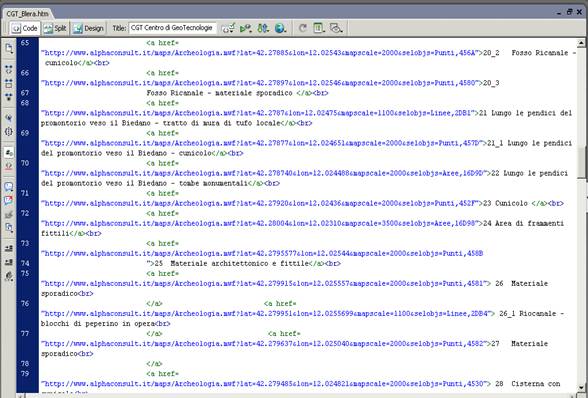Click the Balance Braces icon

(x=9, y=132)
